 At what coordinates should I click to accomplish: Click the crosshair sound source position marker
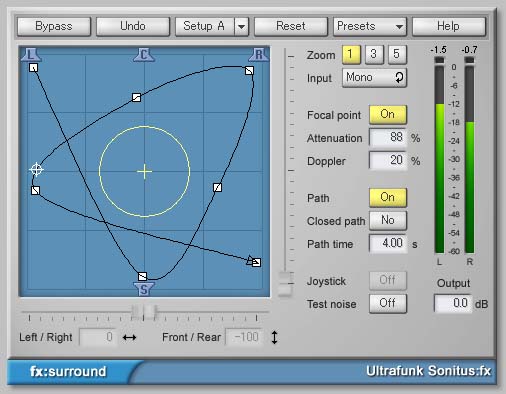pyautogui.click(x=36, y=169)
